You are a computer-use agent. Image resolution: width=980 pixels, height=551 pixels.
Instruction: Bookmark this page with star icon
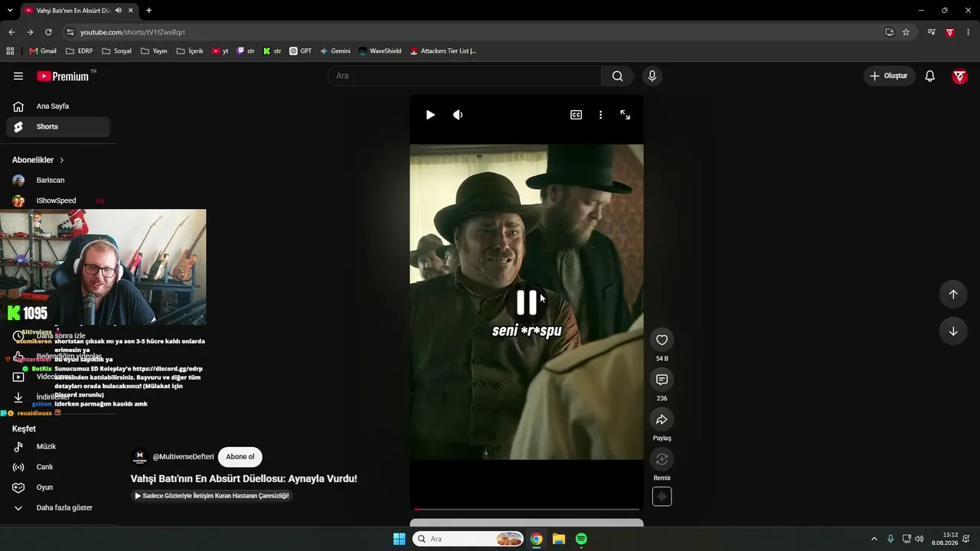click(906, 32)
